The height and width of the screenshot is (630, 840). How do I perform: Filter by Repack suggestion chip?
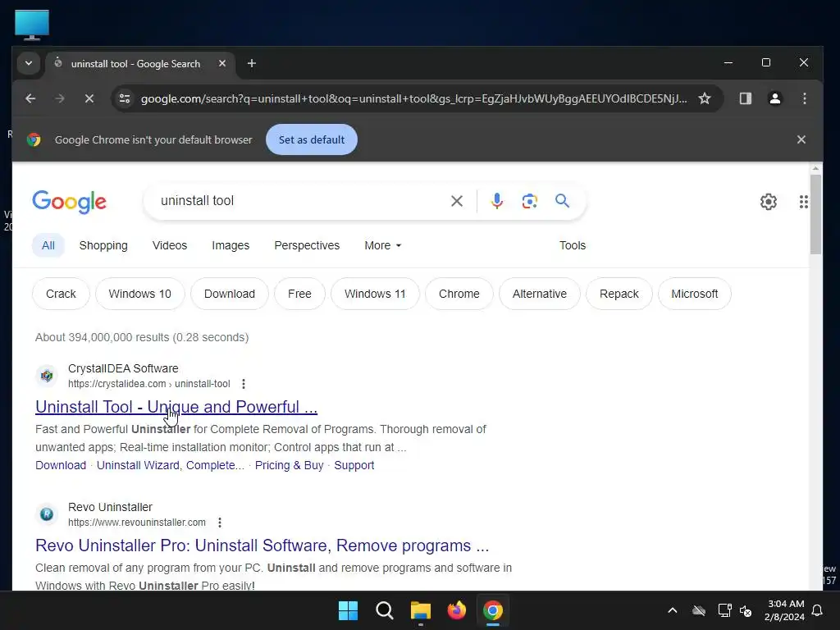coord(619,294)
